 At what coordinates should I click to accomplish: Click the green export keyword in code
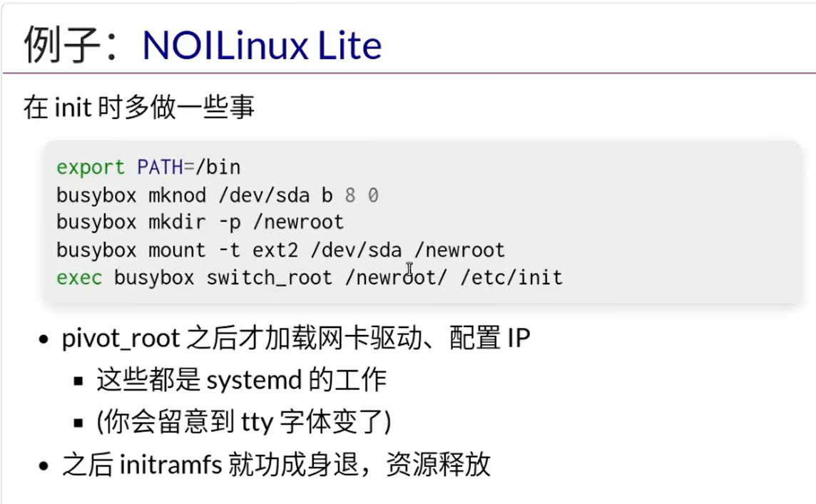pyautogui.click(x=90, y=168)
